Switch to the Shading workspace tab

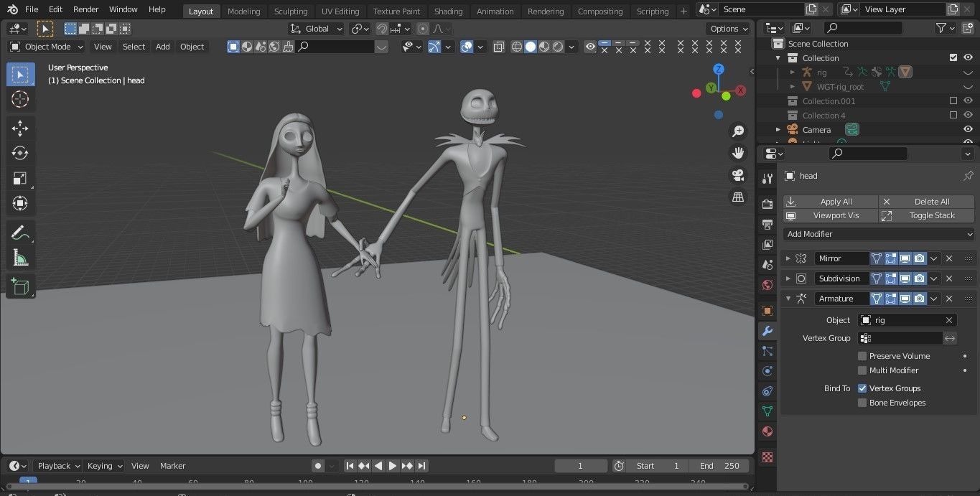[448, 11]
